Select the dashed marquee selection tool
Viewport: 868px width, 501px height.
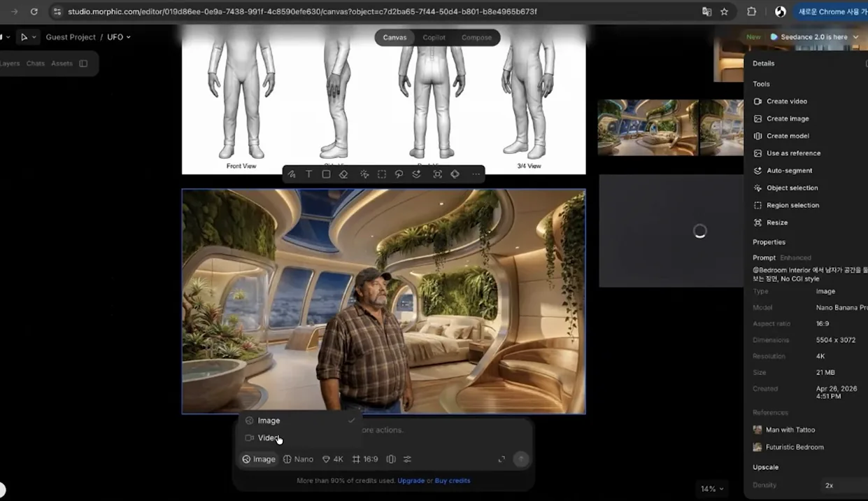coord(382,174)
